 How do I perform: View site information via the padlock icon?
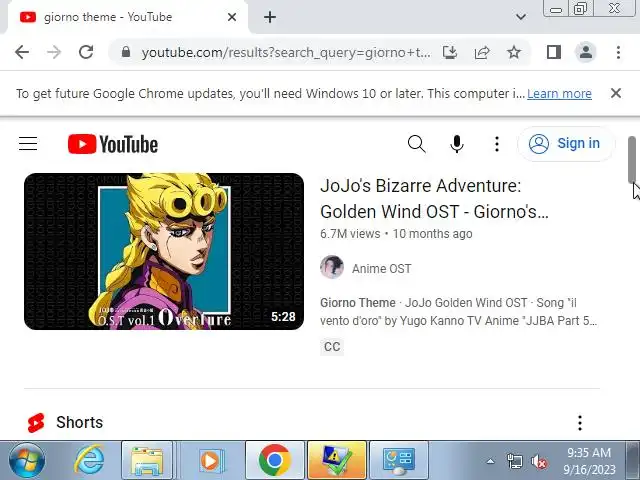tap(126, 52)
